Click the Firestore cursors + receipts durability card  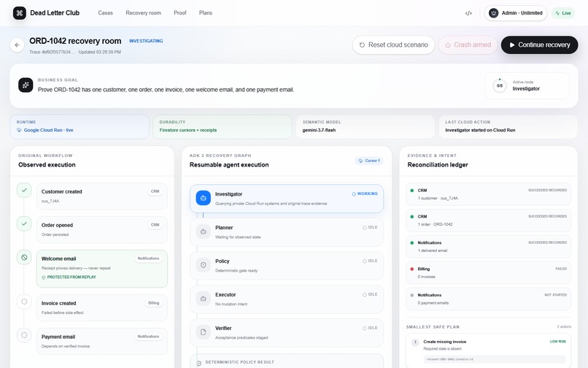223,126
